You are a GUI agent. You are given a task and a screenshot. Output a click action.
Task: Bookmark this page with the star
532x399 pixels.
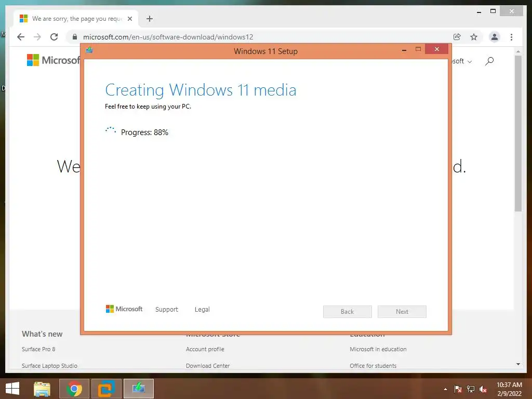point(474,37)
